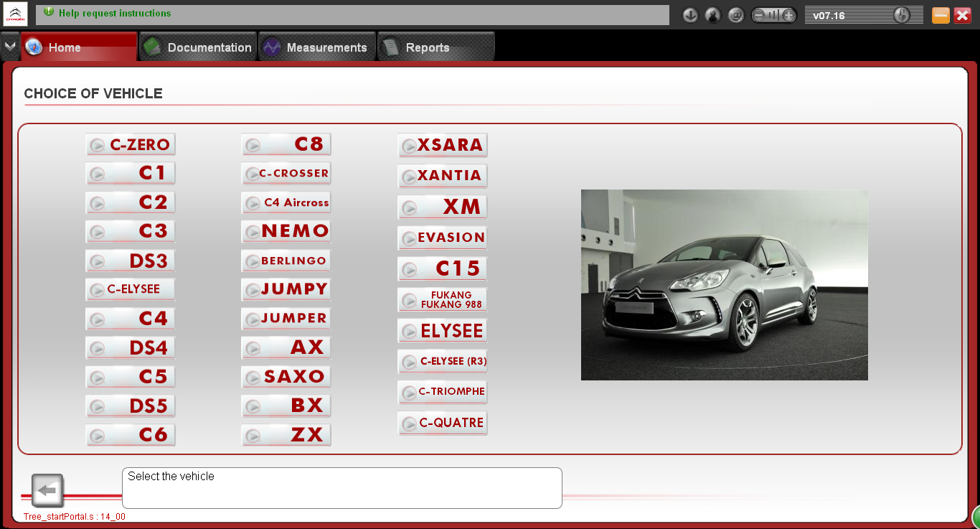Select the DS4 vehicle
980x529 pixels.
131,348
